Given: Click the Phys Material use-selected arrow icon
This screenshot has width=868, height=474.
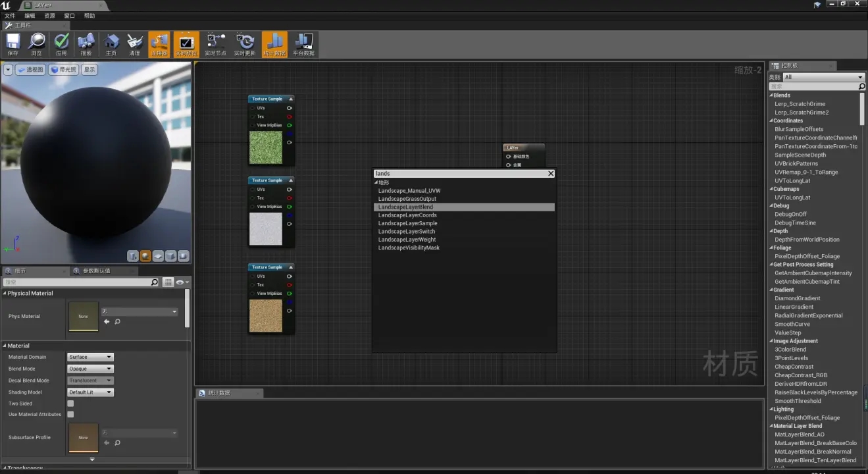Looking at the screenshot, I should coord(107,322).
